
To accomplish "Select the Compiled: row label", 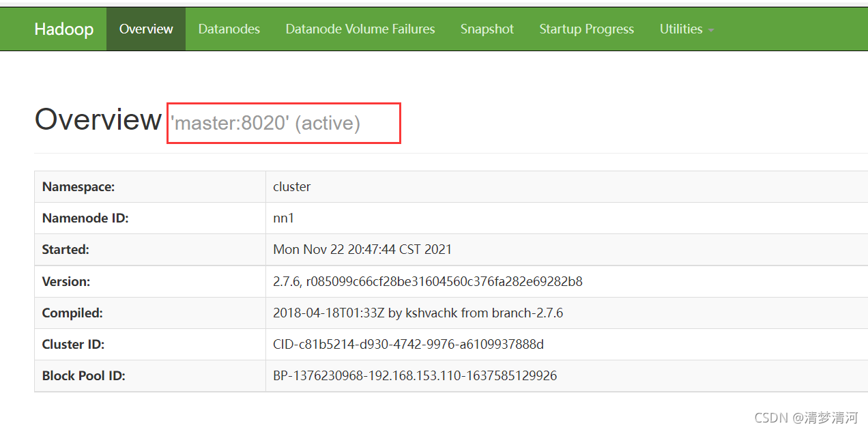I will click(72, 313).
